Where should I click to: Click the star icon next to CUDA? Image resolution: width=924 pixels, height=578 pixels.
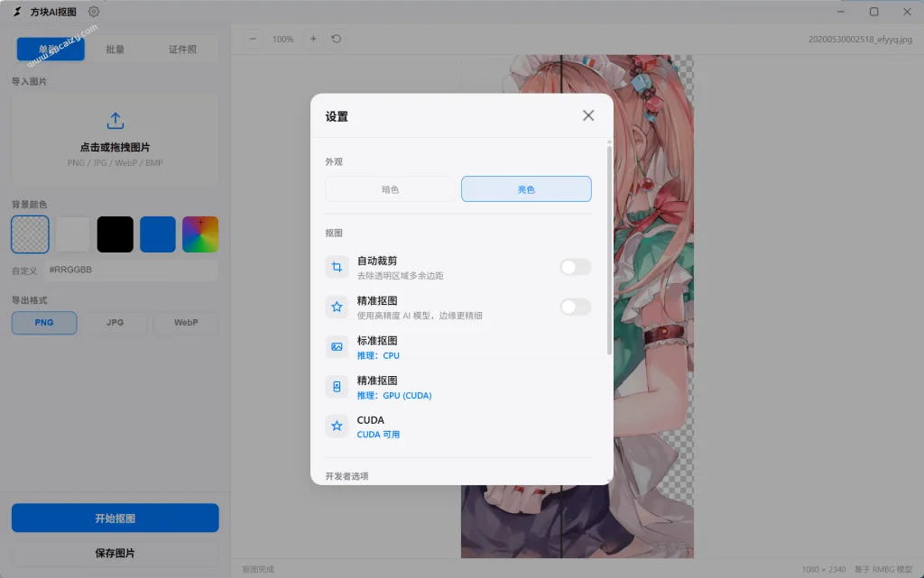pos(337,426)
